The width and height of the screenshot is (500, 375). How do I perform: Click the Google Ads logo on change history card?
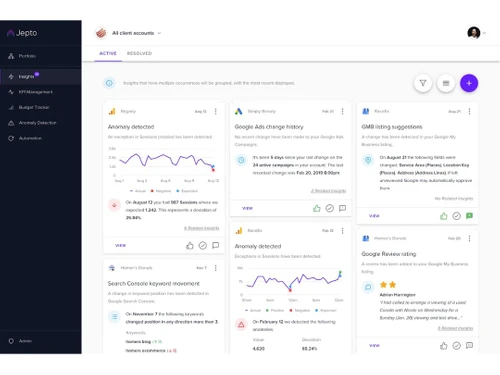tap(239, 111)
